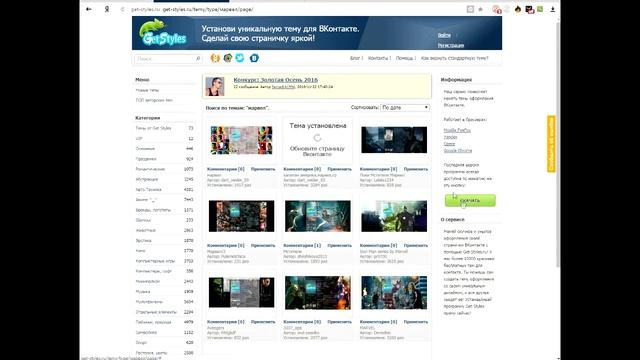
Task: Open the Контакты menu link
Action: point(378,58)
